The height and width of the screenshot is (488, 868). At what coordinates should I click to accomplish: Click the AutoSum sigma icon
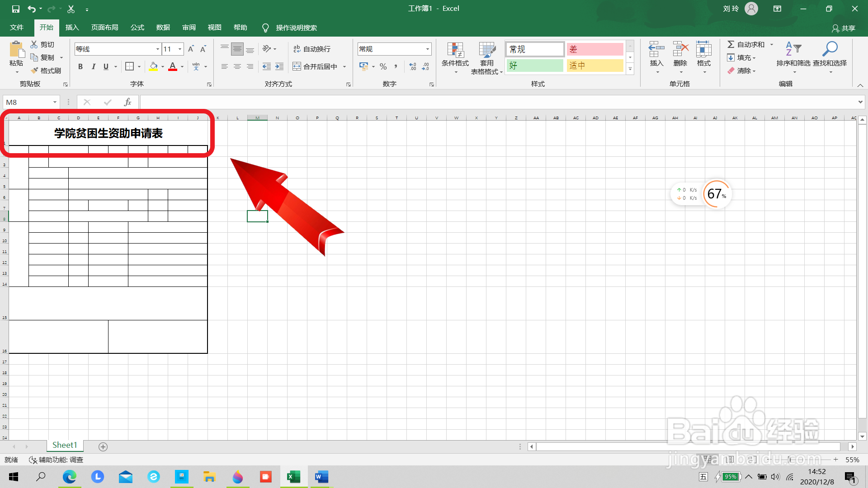(731, 44)
